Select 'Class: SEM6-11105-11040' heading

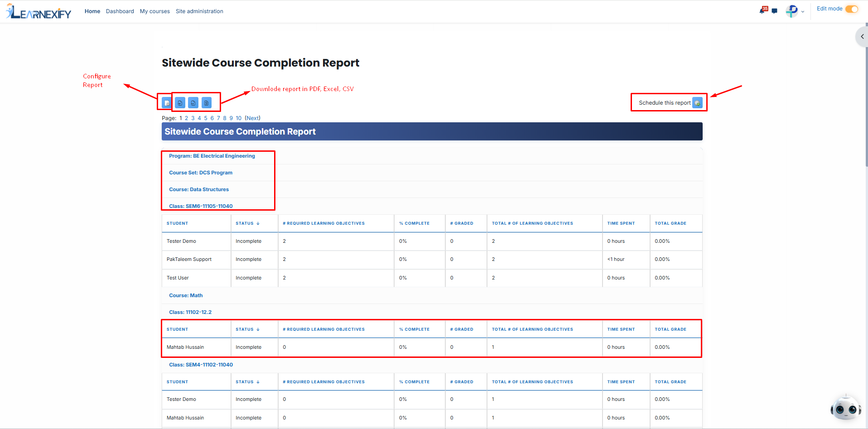[x=201, y=206]
